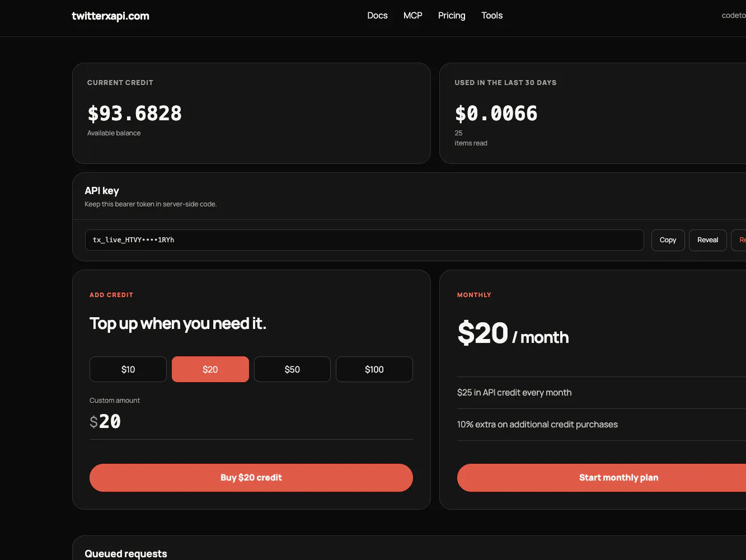Image resolution: width=746 pixels, height=560 pixels.
Task: Click the 'MONTHLY' plan label
Action: [474, 295]
